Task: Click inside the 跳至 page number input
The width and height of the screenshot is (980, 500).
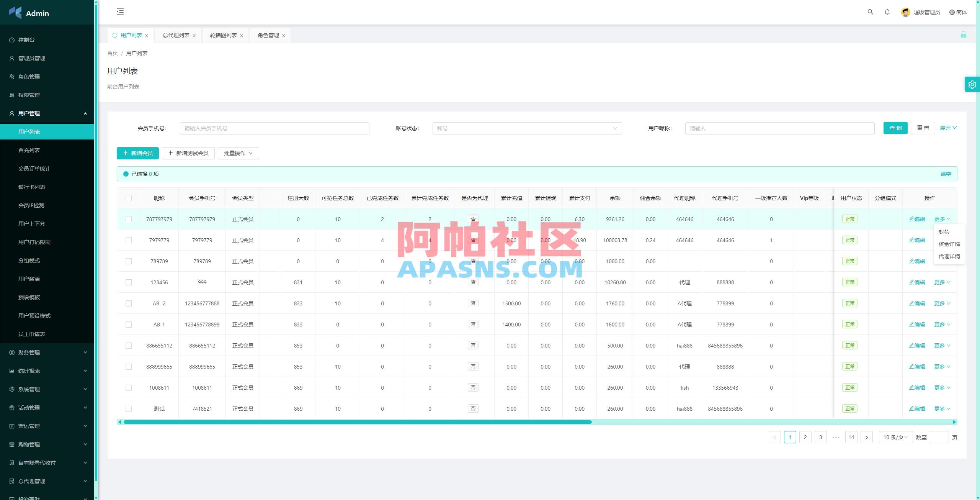Action: [940, 437]
